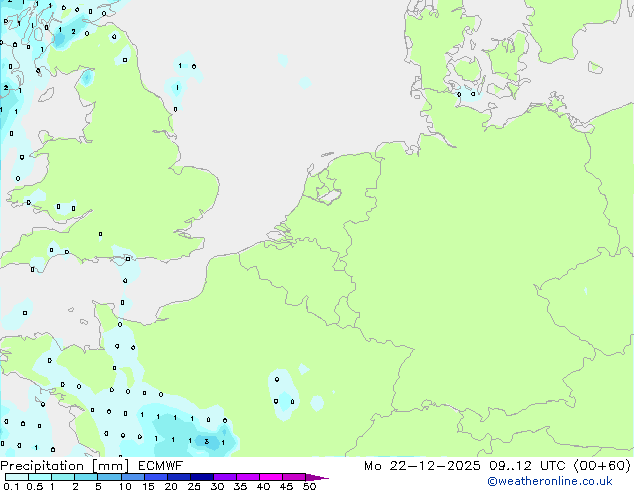Click the "45" legend scale label
The width and height of the screenshot is (634, 490).
pos(286,486)
